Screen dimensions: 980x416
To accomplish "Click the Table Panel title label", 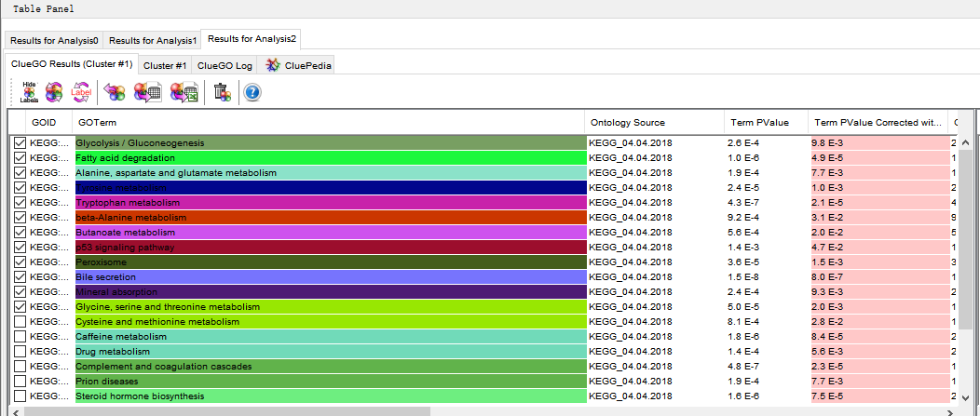I will click(x=43, y=9).
